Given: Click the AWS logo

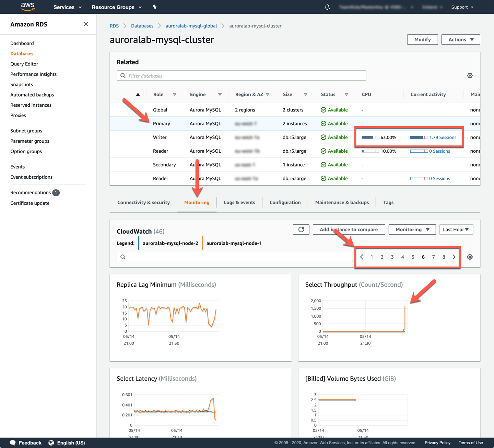Looking at the screenshot, I should click(x=28, y=7).
